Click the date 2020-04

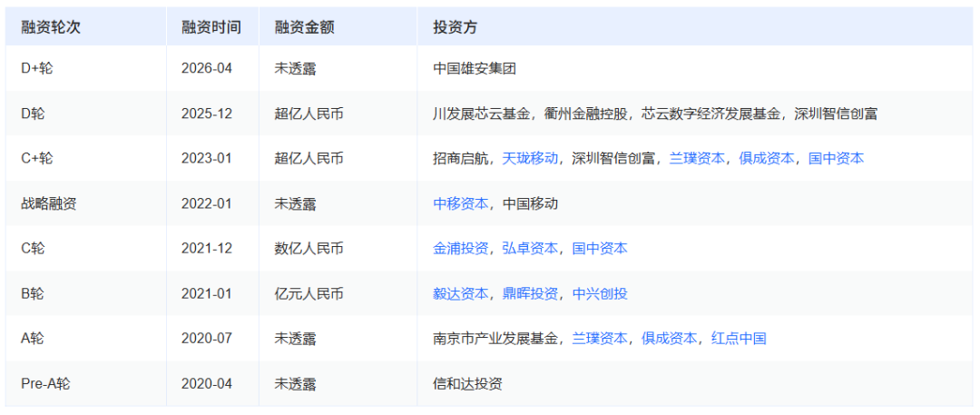[x=207, y=384]
